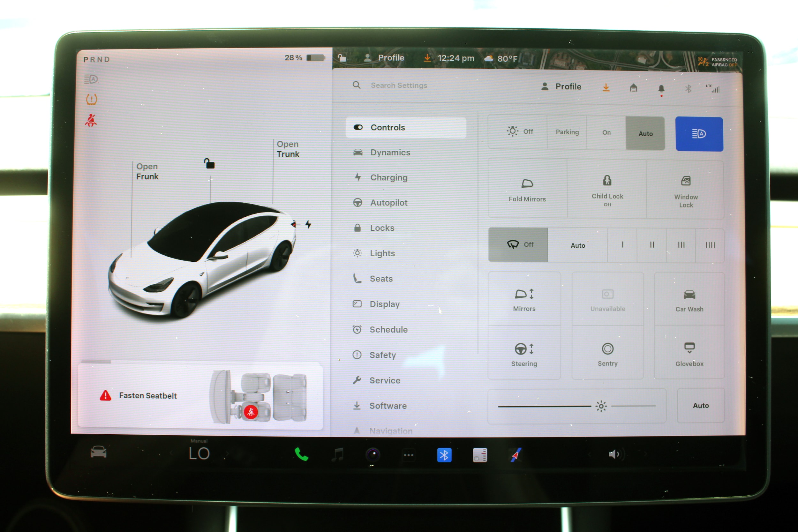Tap Open Frunk label
The height and width of the screenshot is (532, 798).
[147, 171]
